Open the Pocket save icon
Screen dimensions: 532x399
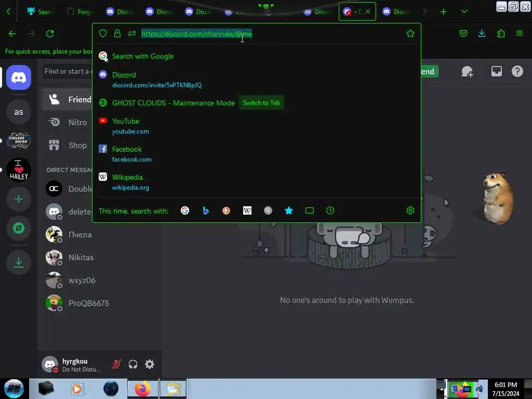(x=463, y=33)
